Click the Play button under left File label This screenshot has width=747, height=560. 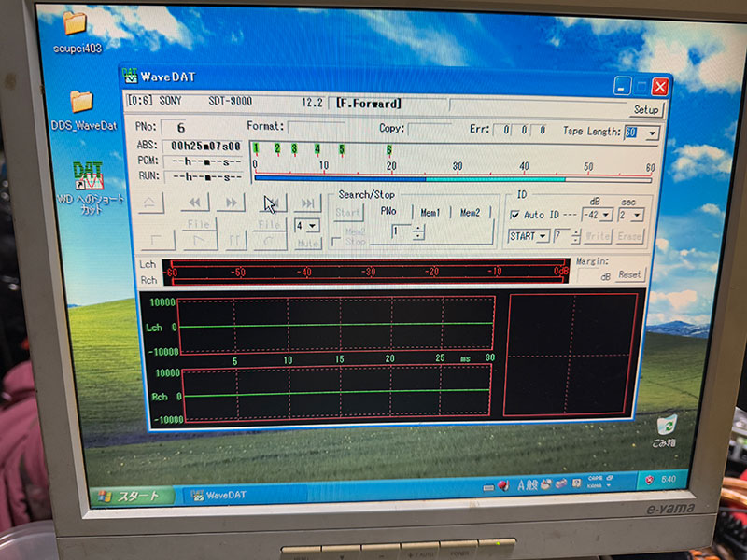pos(199,240)
